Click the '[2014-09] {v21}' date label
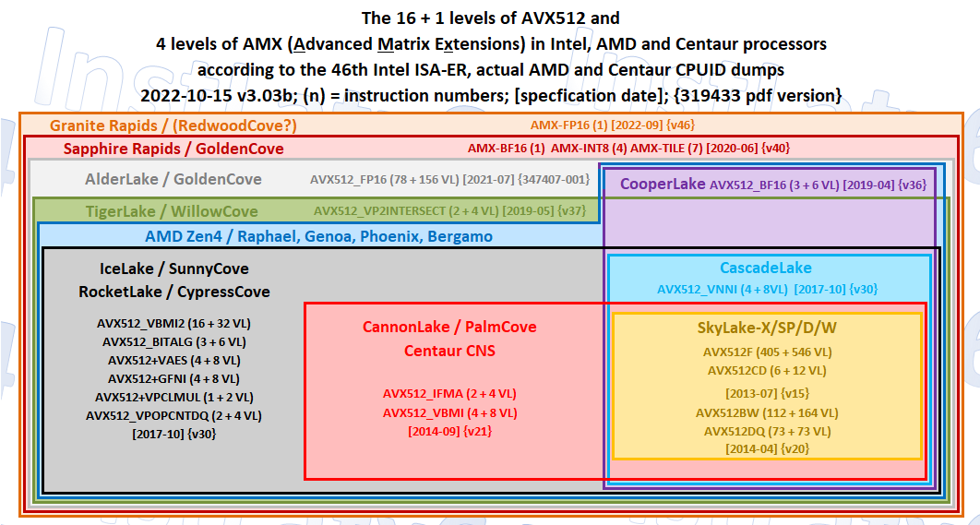Screen dimensions: 980x525 coord(450,431)
